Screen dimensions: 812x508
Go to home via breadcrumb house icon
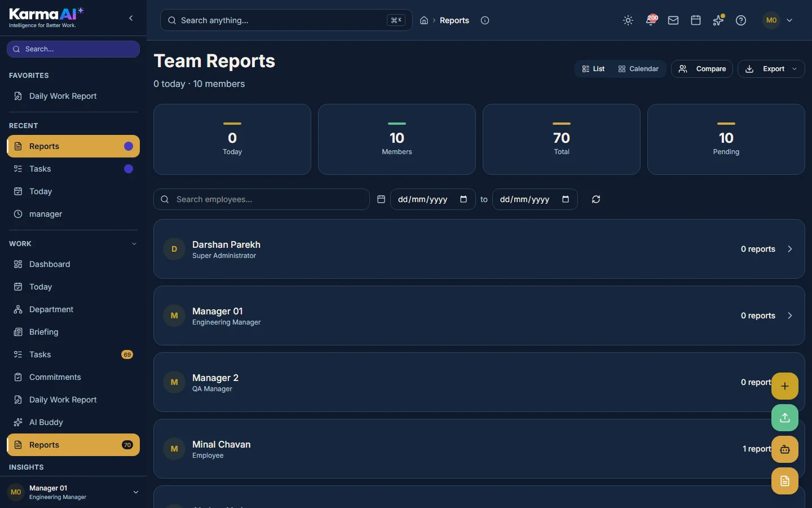[x=424, y=20]
